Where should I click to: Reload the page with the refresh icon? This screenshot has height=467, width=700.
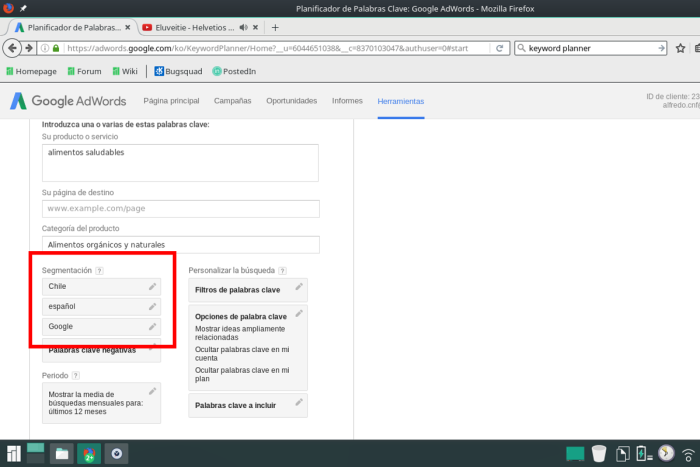click(x=500, y=48)
